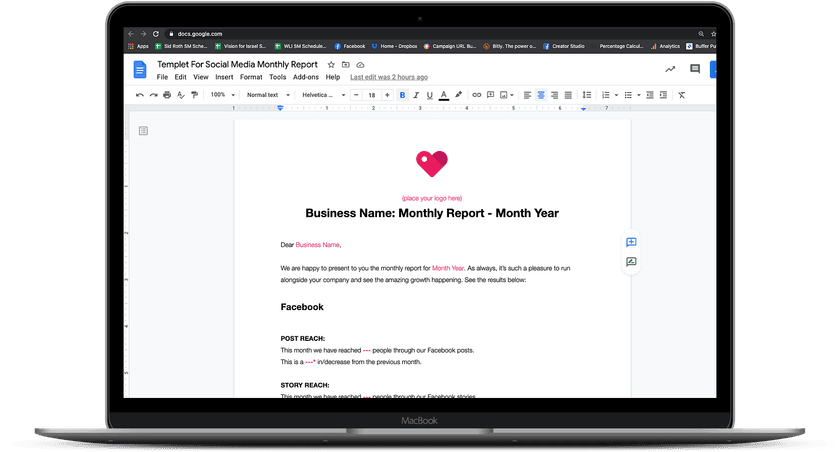This screenshot has width=838, height=452.
Task: Select Left align
Action: tap(527, 95)
